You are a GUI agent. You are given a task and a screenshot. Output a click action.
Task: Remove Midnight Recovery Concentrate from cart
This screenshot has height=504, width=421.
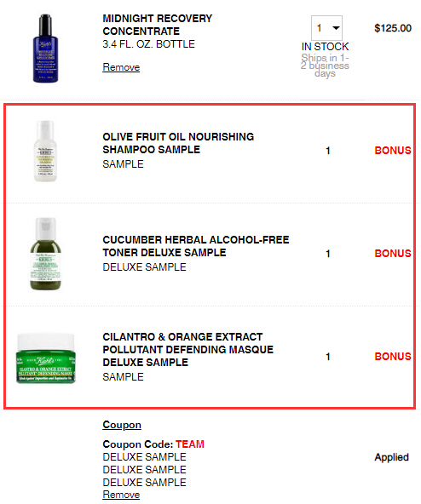tap(121, 67)
